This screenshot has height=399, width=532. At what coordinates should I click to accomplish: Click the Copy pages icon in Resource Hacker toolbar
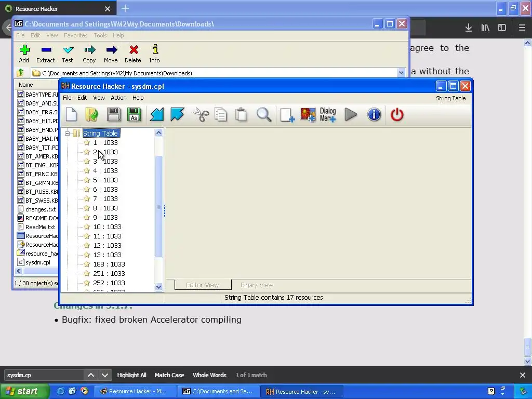pyautogui.click(x=221, y=115)
